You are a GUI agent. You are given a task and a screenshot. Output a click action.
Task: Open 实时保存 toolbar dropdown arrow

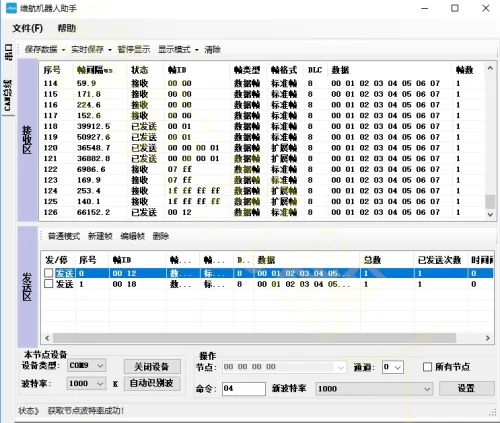coord(110,50)
